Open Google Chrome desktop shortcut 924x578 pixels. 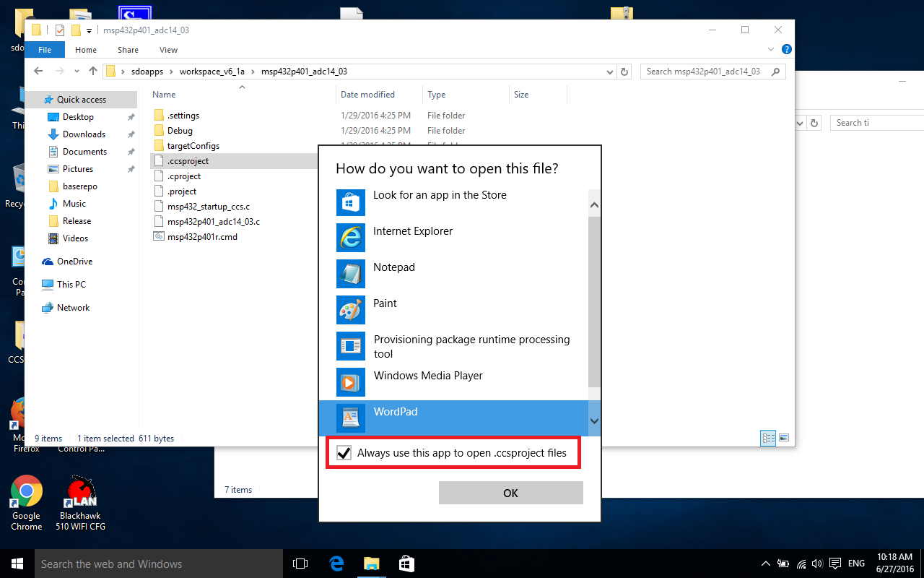pos(26,504)
